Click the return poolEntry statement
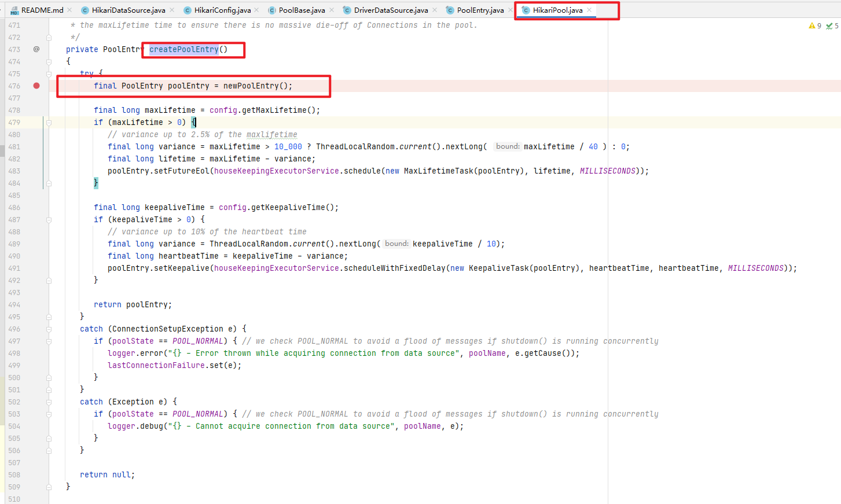The image size is (841, 504). click(x=133, y=304)
